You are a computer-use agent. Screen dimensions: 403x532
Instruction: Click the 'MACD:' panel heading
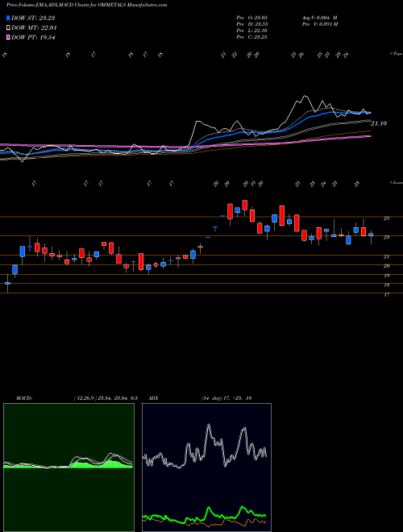point(23,398)
